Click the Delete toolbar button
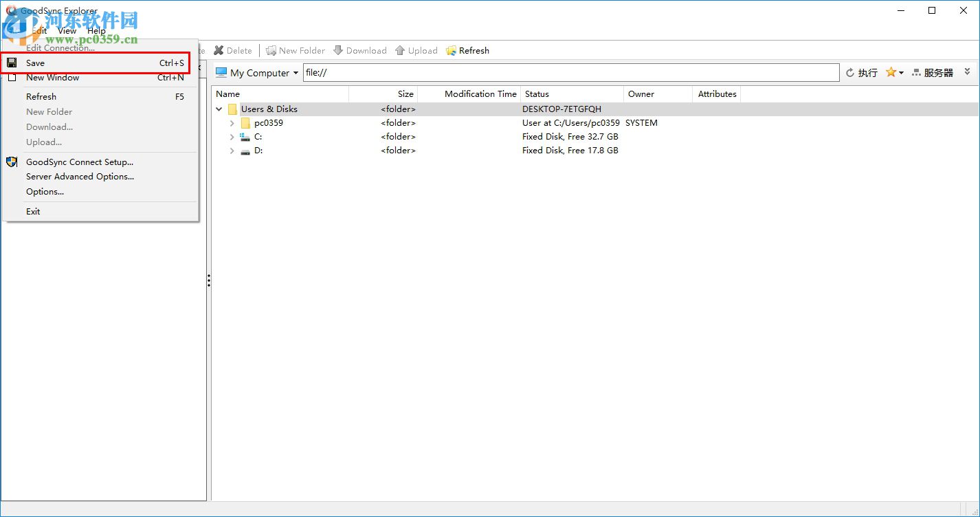The width and height of the screenshot is (980, 517). (233, 51)
